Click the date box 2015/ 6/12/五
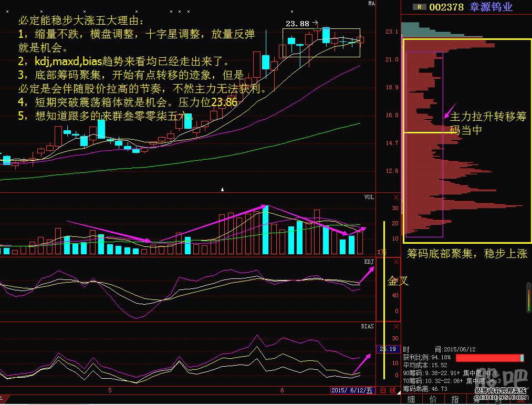Image resolution: width=532 pixels, height=405 pixels. (352, 391)
